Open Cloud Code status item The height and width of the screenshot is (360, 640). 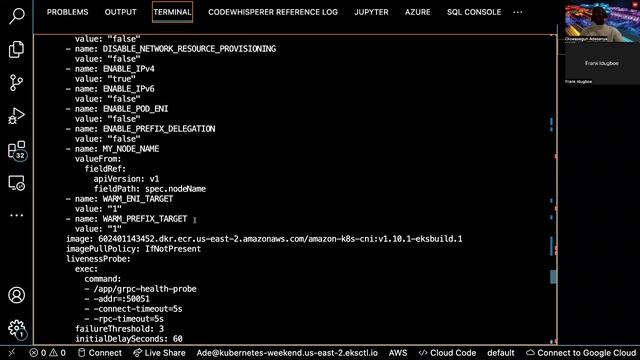click(447, 353)
